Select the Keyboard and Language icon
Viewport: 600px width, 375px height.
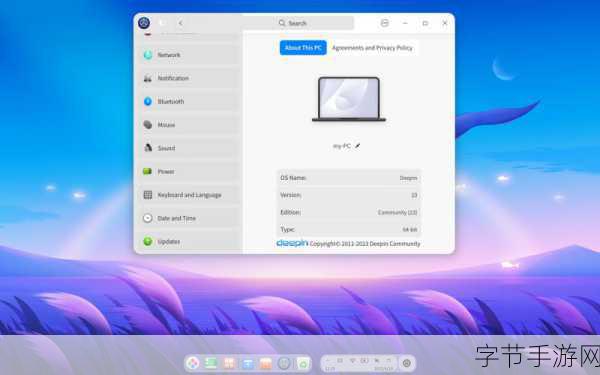(148, 195)
